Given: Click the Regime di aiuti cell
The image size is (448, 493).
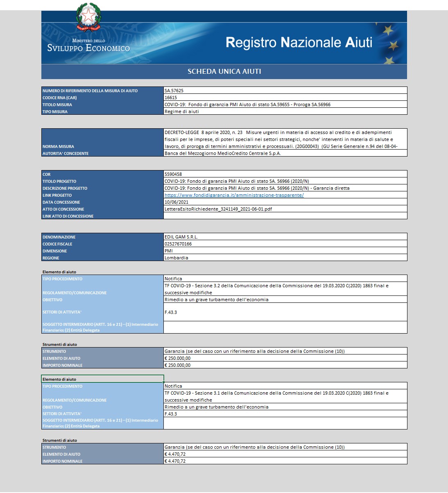Looking at the screenshot, I should pyautogui.click(x=285, y=111).
